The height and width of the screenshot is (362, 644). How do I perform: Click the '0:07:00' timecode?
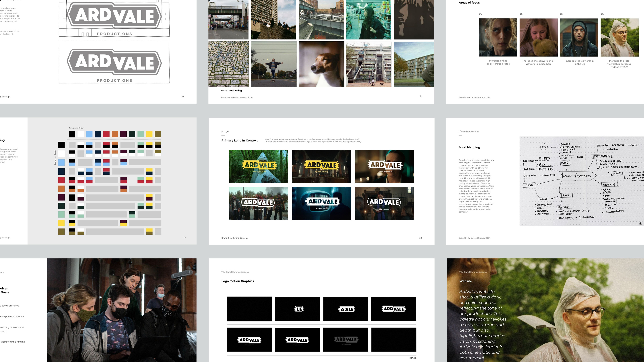click(x=413, y=358)
